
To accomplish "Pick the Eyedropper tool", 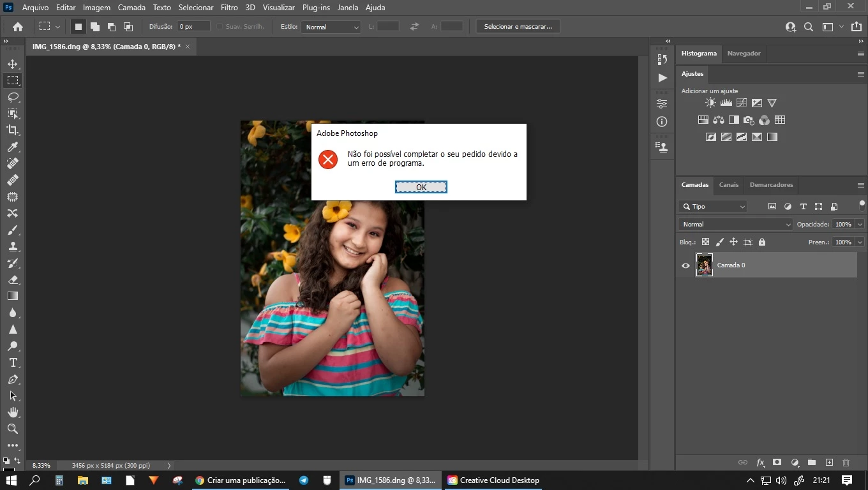I will [x=12, y=147].
